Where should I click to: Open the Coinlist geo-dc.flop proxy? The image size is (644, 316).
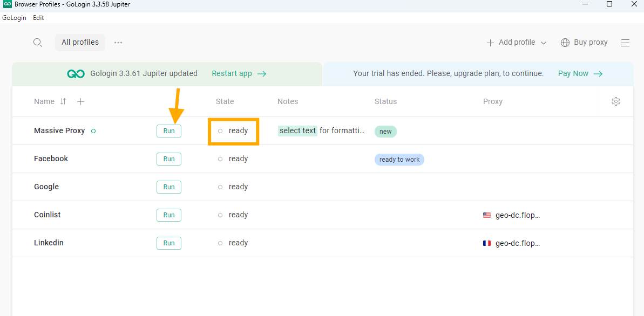click(518, 215)
